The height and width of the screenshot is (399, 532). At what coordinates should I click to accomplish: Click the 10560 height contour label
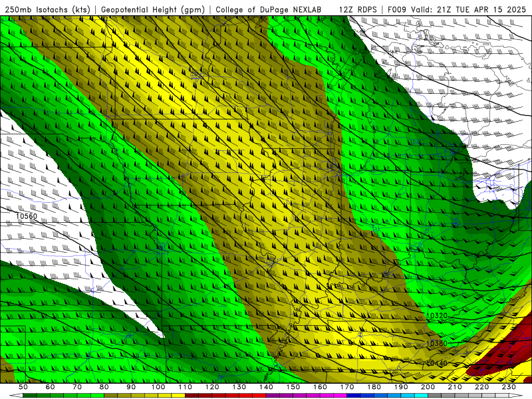coord(27,217)
